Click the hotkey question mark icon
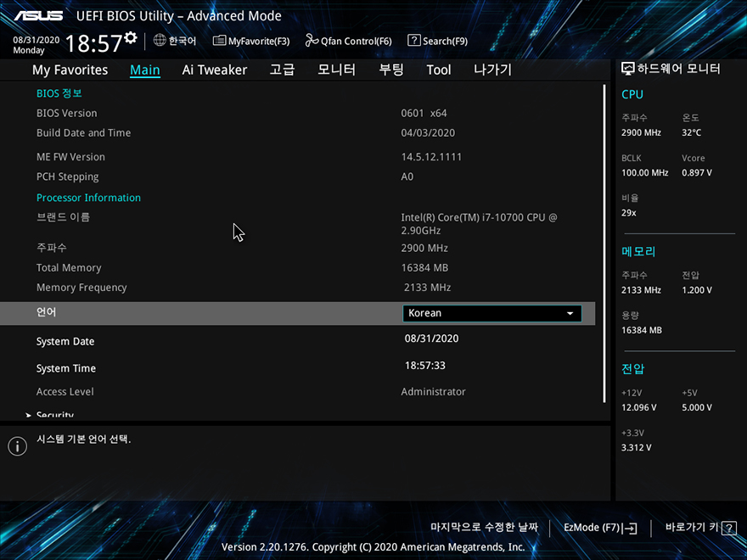 point(729,528)
